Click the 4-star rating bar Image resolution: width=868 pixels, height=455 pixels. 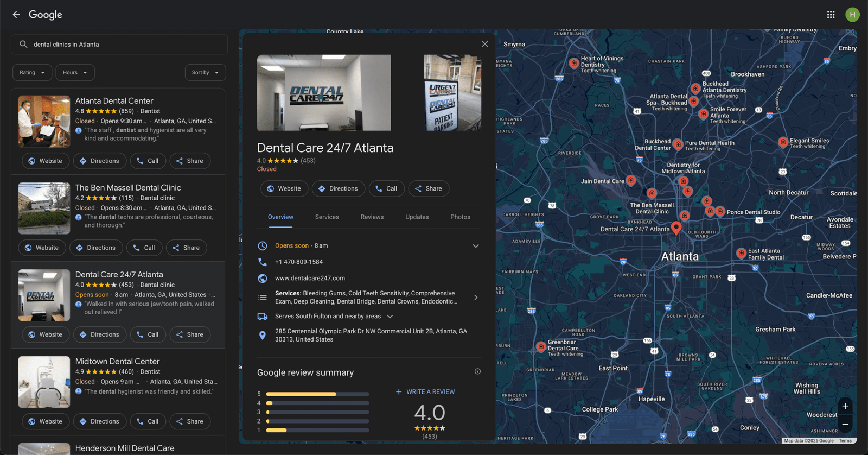click(317, 403)
